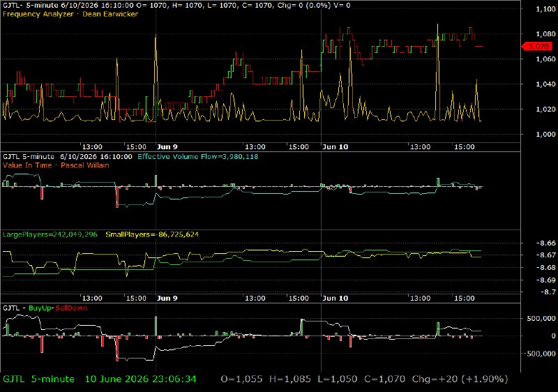Click the 0 label on BuyUp-SellDown axis
558x392 pixels.
click(x=553, y=336)
